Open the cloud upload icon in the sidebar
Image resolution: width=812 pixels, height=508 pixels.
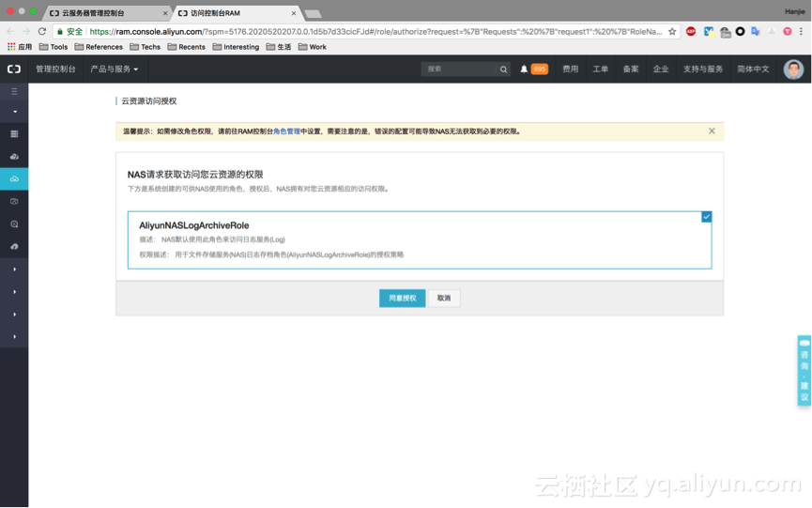pyautogui.click(x=14, y=247)
